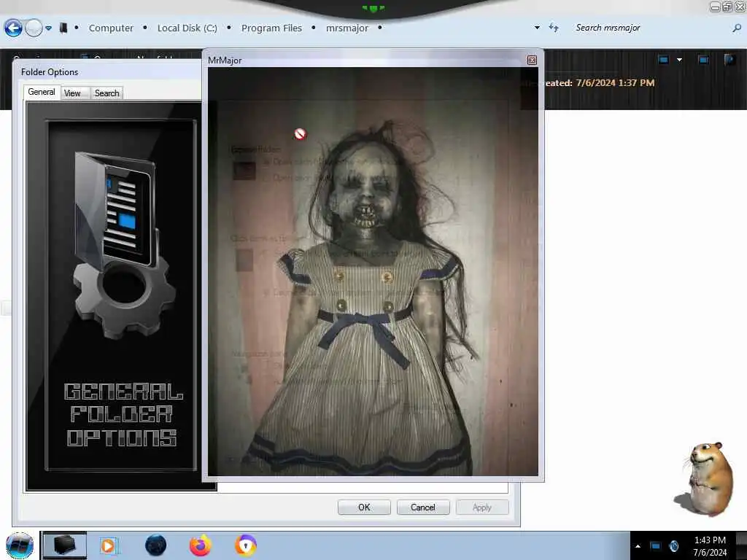
Task: Click the General Folder Options graphic
Action: tap(121, 295)
